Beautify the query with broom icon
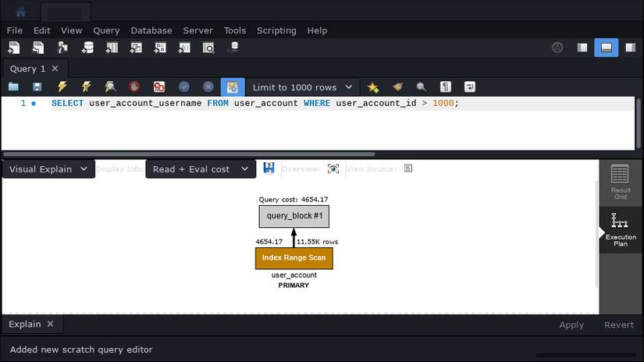This screenshot has height=362, width=644. 397,87
